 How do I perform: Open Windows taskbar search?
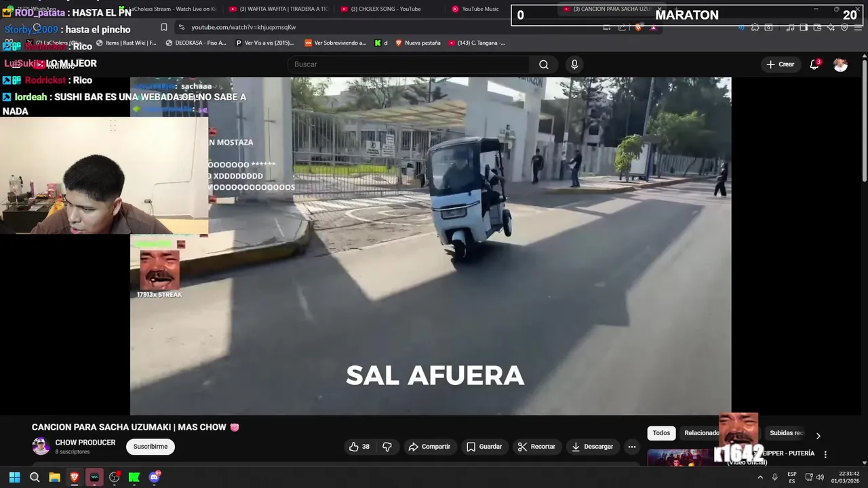pos(35,477)
